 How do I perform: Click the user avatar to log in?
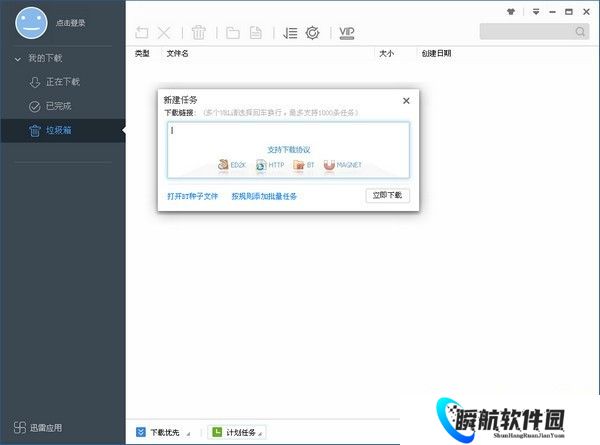click(x=31, y=22)
